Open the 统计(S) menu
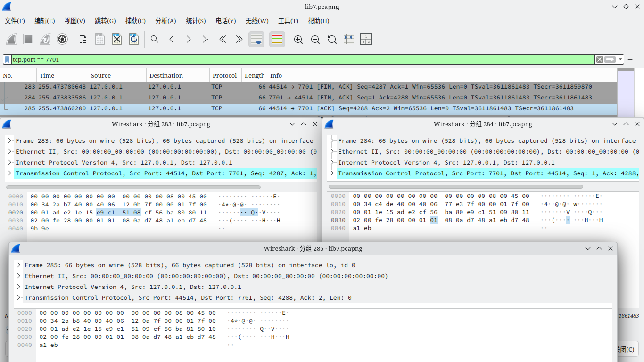The width and height of the screenshot is (644, 362). tap(196, 21)
